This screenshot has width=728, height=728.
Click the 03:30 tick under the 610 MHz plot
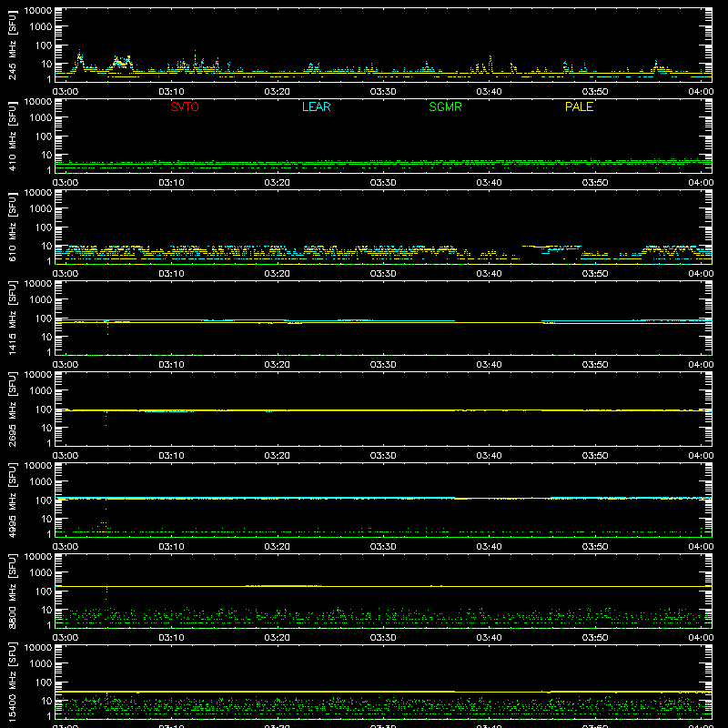[383, 274]
